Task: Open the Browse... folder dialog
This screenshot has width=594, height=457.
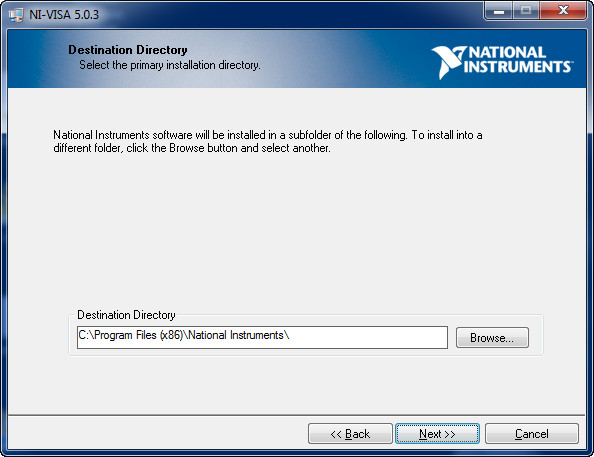Action: point(492,338)
